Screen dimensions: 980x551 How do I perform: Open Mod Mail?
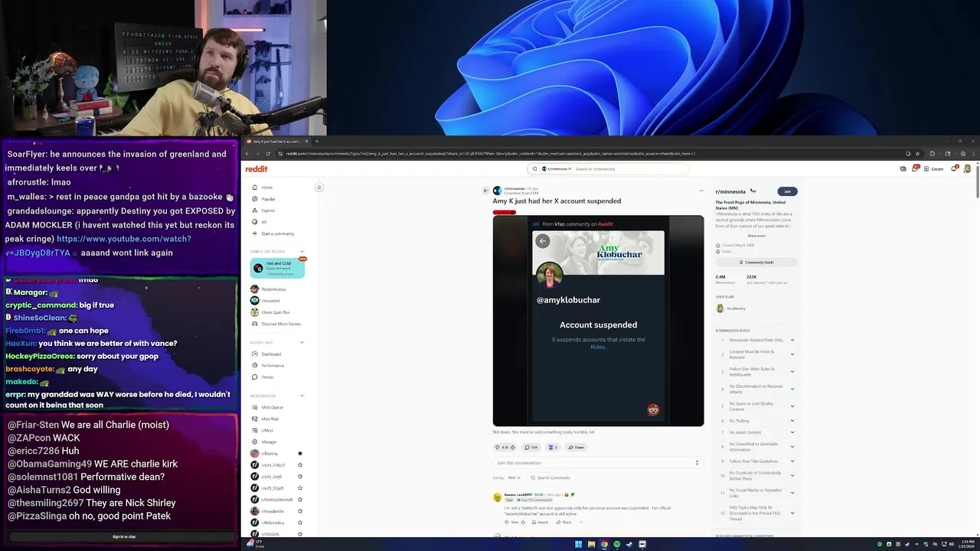(270, 419)
